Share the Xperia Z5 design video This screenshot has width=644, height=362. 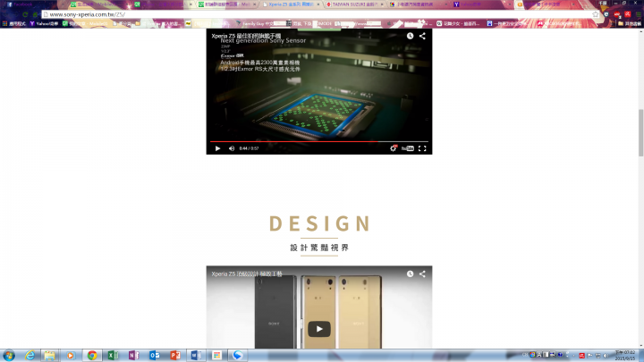coord(422,274)
